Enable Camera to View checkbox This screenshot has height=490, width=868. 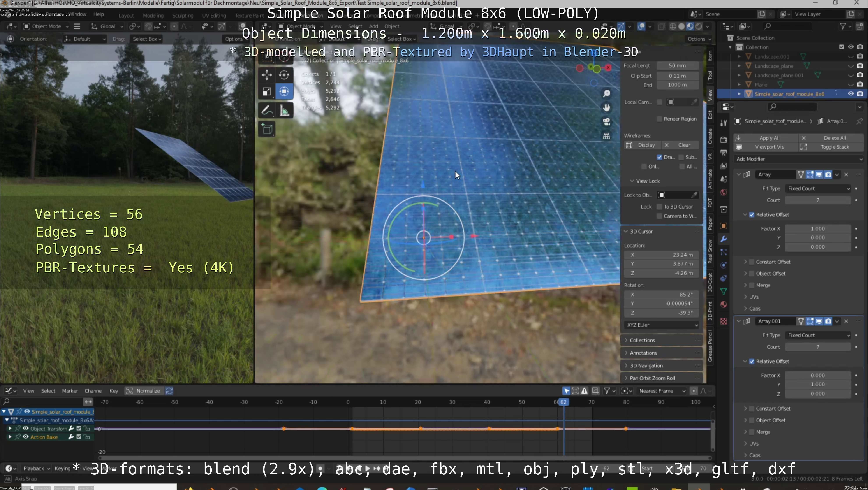tap(659, 216)
